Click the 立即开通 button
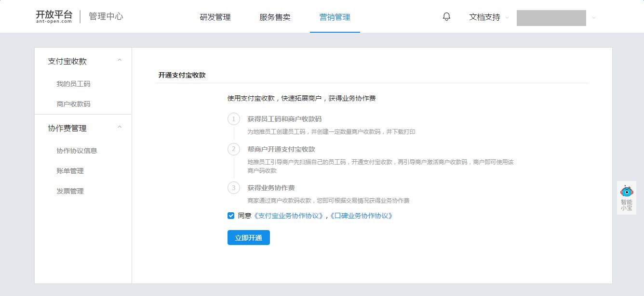The width and height of the screenshot is (644, 296). [249, 238]
